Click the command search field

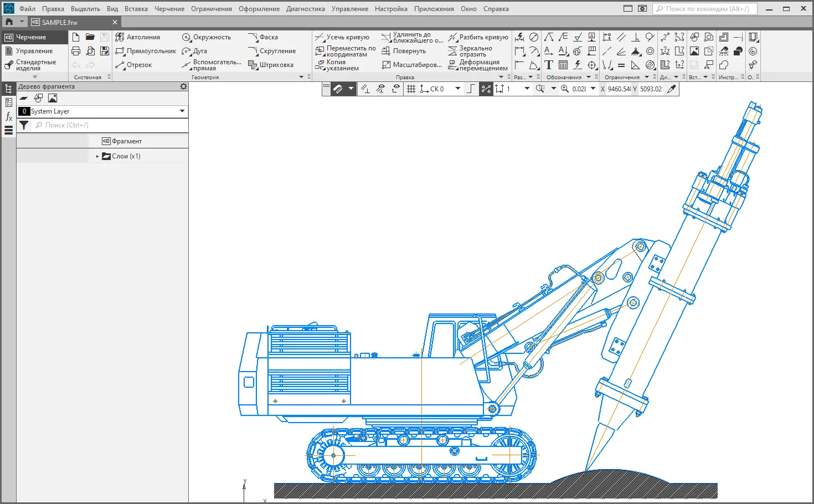(706, 9)
